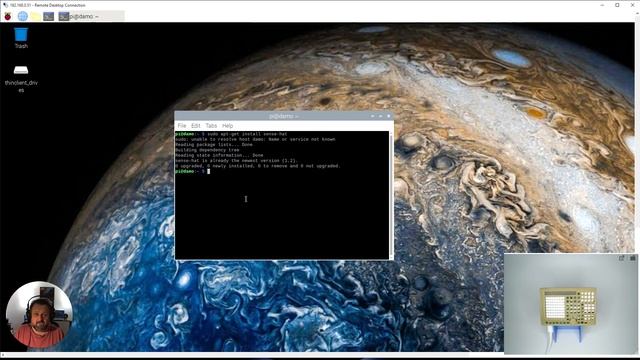
Task: Launch the Terminal icon in the panel
Action: [49, 16]
